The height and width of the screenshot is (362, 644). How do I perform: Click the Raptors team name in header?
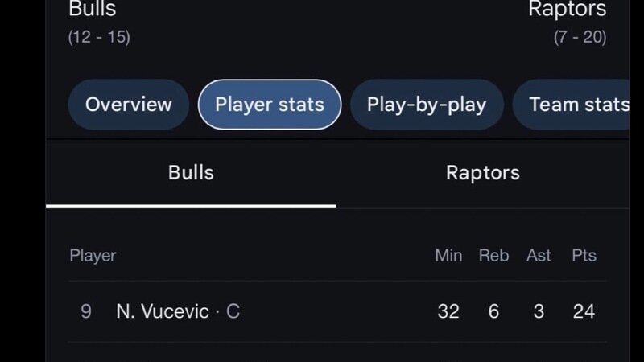coord(567,10)
